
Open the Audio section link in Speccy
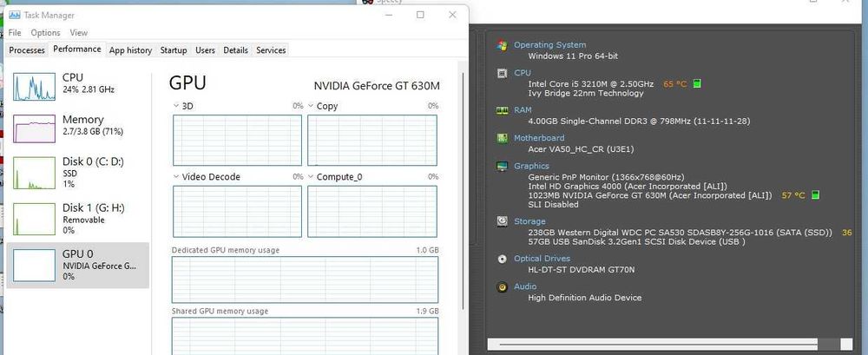[525, 286]
